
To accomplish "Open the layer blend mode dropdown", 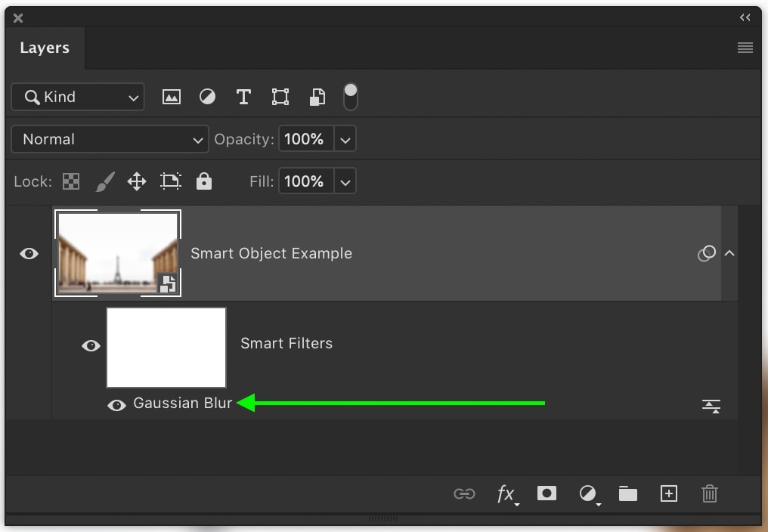I will pos(109,139).
